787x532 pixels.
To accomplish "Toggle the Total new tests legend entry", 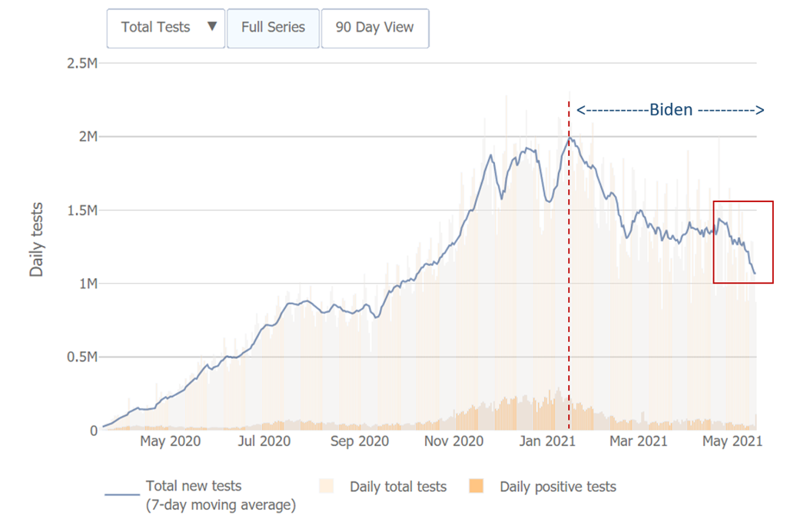I will click(193, 487).
